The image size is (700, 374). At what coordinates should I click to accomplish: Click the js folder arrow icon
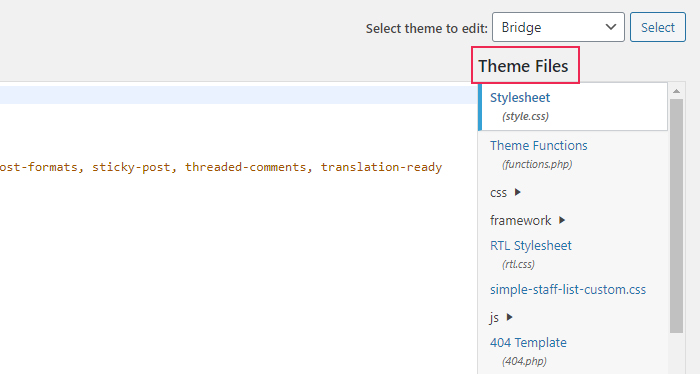(x=509, y=317)
